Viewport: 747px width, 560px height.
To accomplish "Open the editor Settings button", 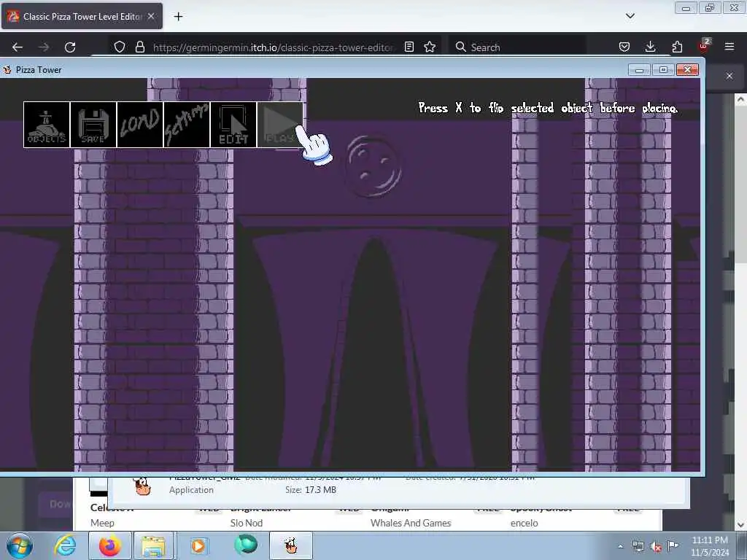I will [x=187, y=125].
